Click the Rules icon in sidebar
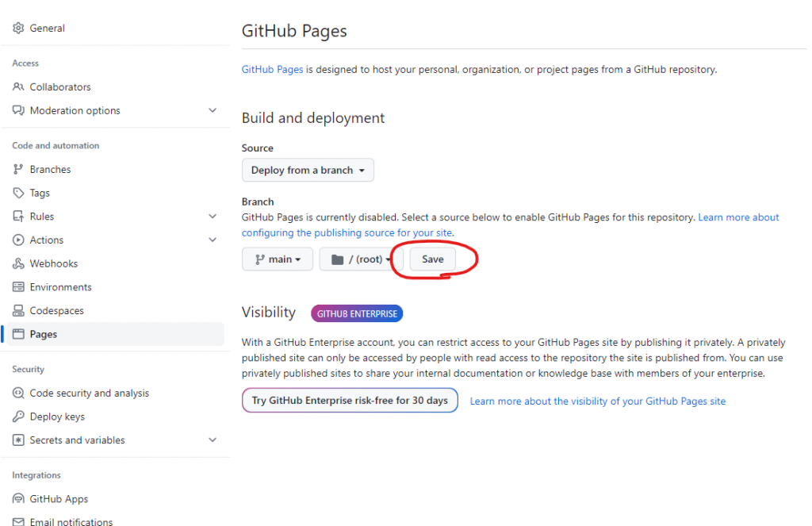 point(18,216)
